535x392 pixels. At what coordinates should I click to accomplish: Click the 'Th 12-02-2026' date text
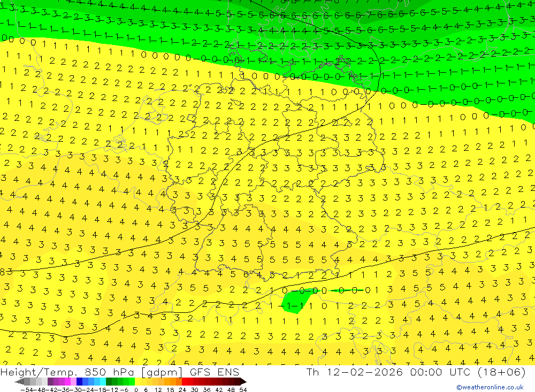pyautogui.click(x=355, y=372)
